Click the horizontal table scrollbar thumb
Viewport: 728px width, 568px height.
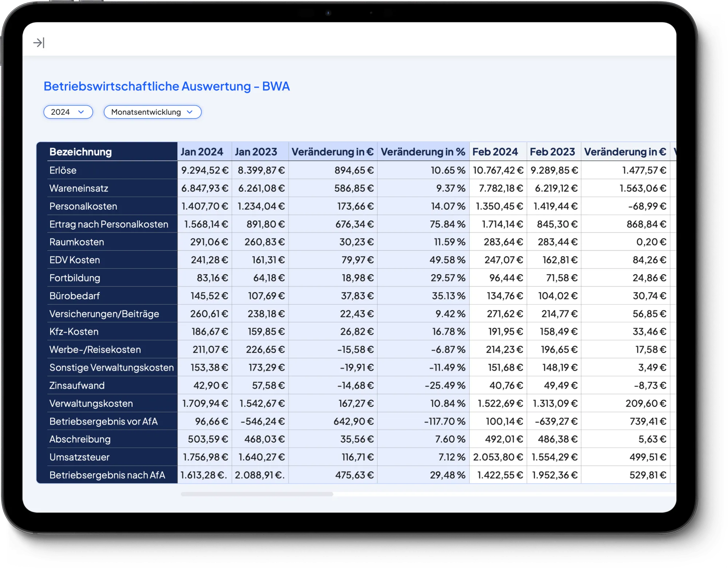[257, 494]
